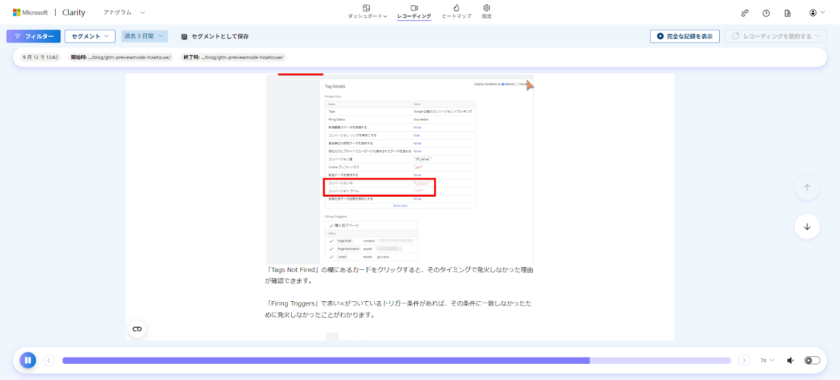Open the Clarity home link
The image size is (840, 380).
73,12
